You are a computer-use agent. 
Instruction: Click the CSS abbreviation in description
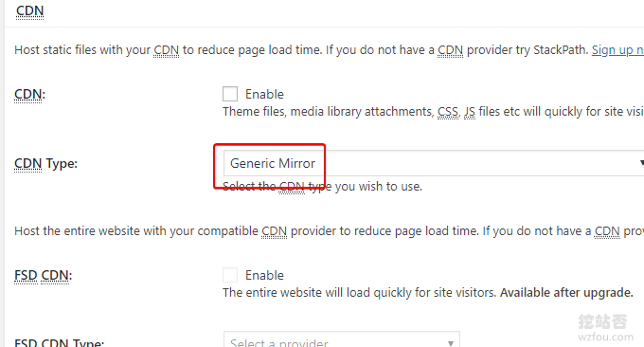point(448,112)
